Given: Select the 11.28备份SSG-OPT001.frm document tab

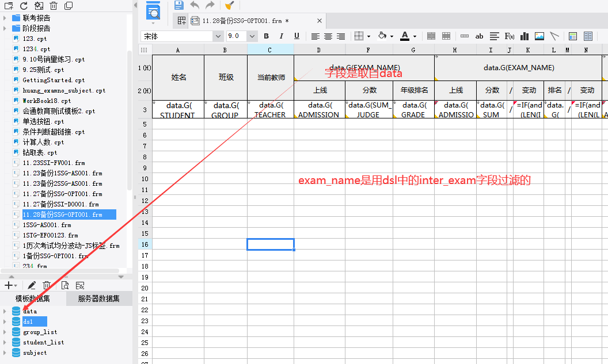Looking at the screenshot, I should 245,21.
